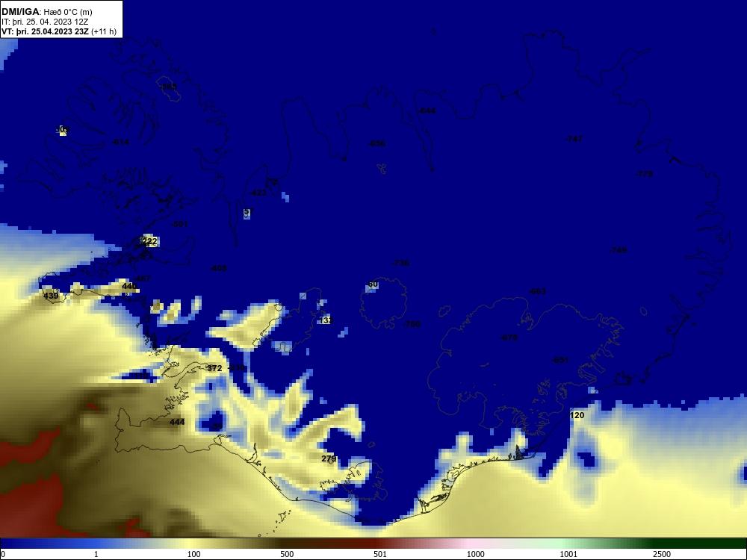Click the 100 label on the legend
This screenshot has height=560, width=747.
(x=194, y=554)
